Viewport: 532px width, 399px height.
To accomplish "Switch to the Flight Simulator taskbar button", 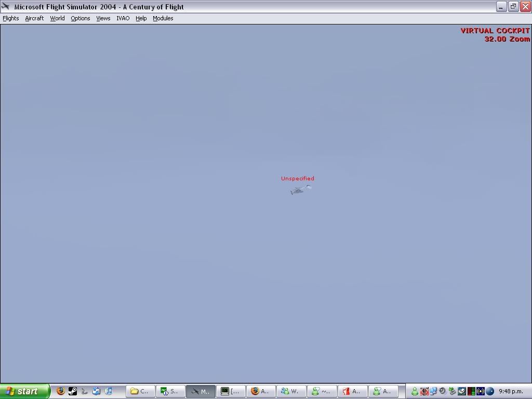I will coord(201,391).
